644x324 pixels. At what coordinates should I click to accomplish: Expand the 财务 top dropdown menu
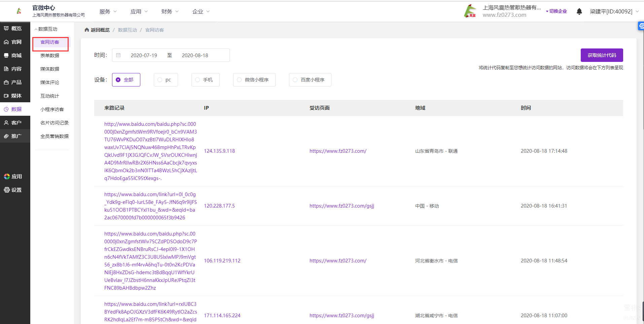170,11
